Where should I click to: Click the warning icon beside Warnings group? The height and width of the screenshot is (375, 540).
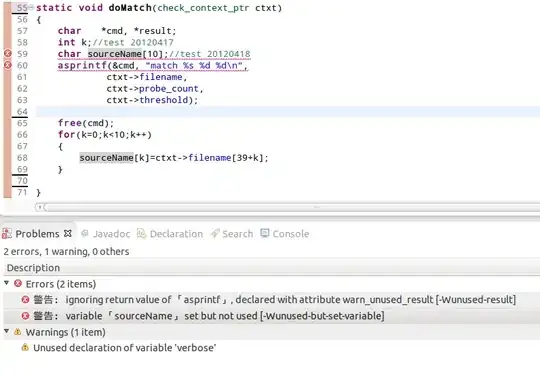point(17,332)
